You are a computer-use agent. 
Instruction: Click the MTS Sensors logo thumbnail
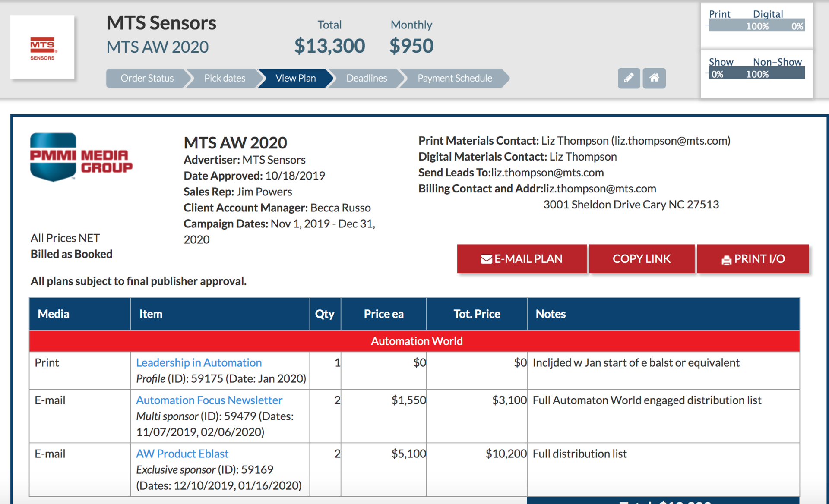pyautogui.click(x=42, y=47)
